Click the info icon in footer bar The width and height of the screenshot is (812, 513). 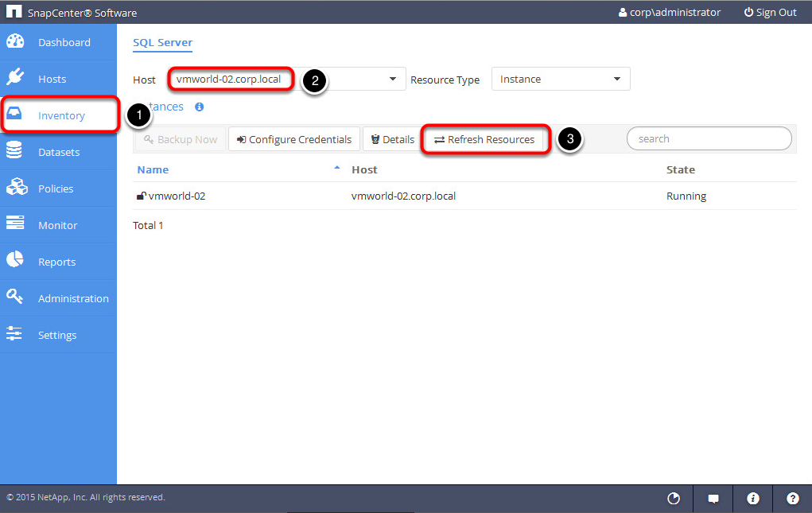[753, 499]
